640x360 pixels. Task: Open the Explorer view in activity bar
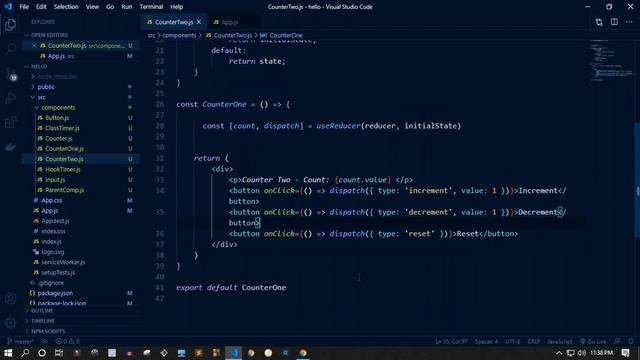click(x=11, y=24)
